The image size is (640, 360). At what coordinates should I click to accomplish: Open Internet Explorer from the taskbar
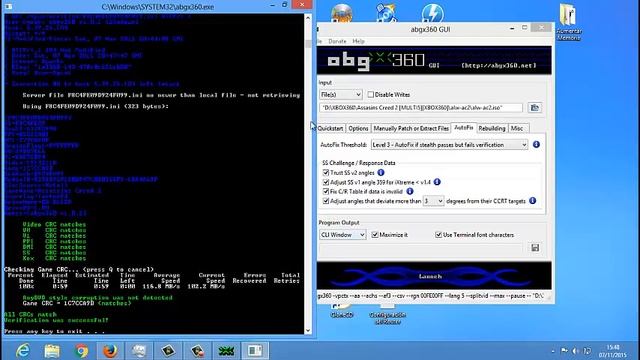(23, 351)
